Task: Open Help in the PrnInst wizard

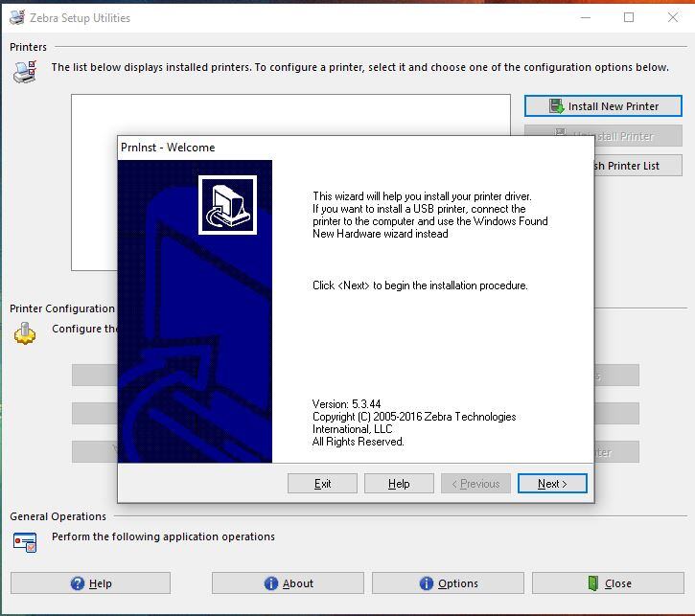Action: coord(399,483)
